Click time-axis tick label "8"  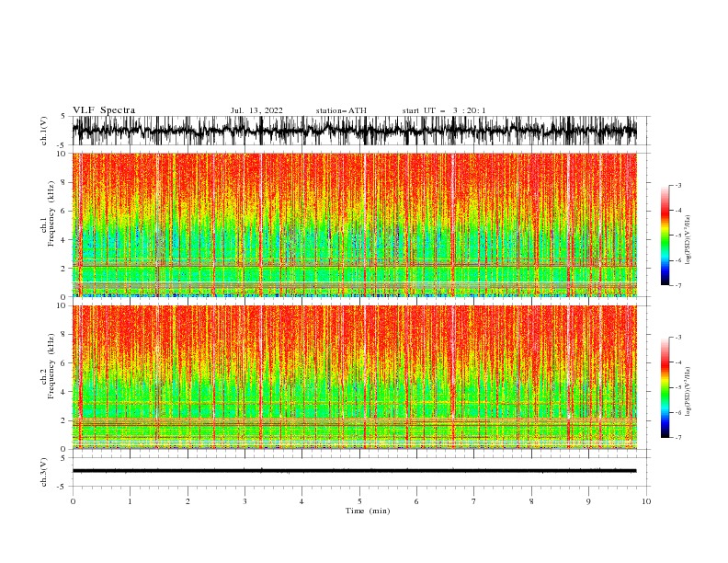coord(531,501)
